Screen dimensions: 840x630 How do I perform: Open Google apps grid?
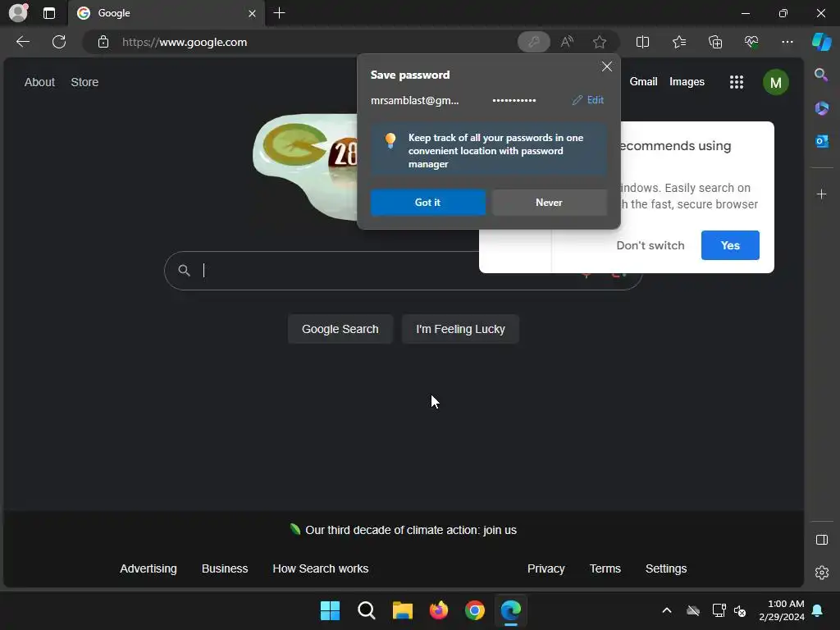(736, 82)
